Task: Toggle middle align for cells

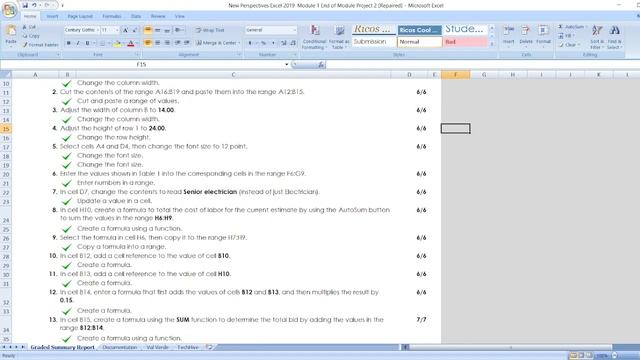Action: [158, 30]
